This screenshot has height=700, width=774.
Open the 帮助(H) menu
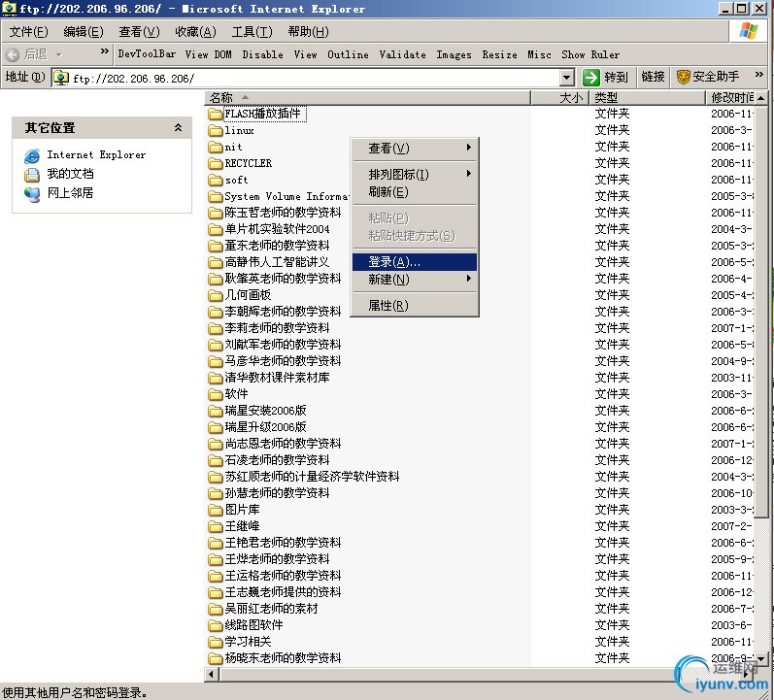[309, 32]
